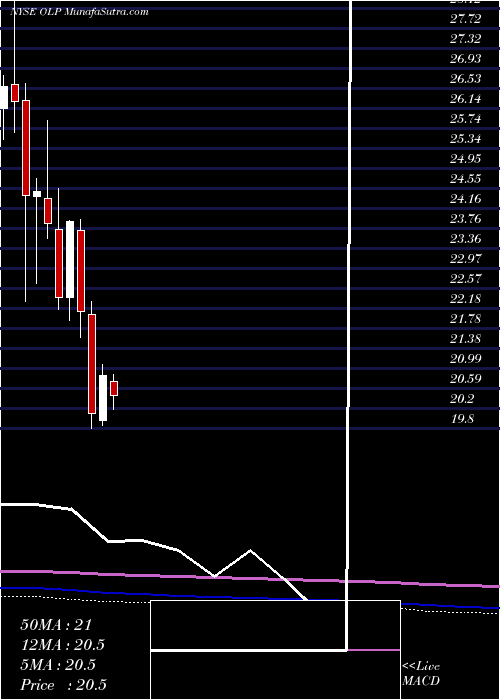Screen dimensions: 500x700
Task: Click the 25.34 price axis label
Action: click(x=466, y=139)
